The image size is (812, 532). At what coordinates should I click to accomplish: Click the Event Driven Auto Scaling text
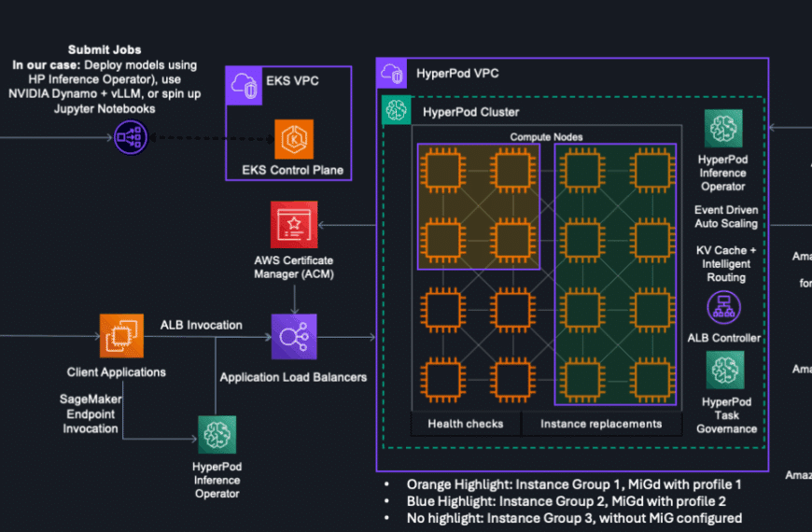725,217
